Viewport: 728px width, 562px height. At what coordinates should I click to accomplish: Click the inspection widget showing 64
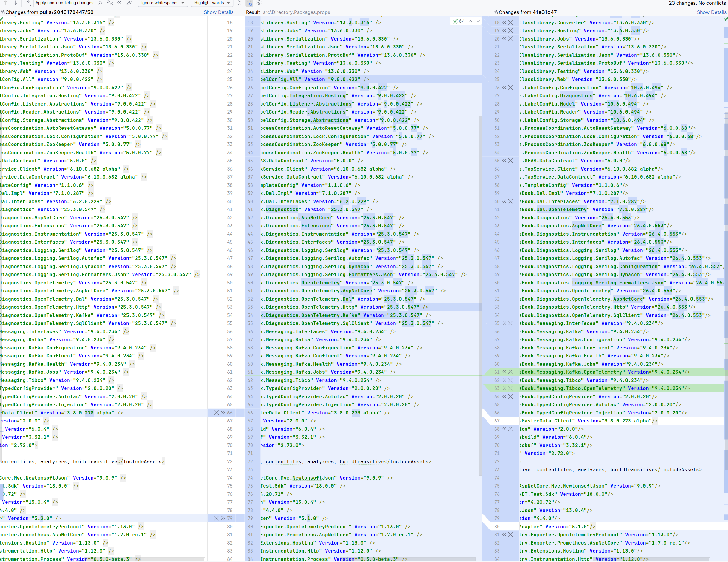click(x=459, y=21)
